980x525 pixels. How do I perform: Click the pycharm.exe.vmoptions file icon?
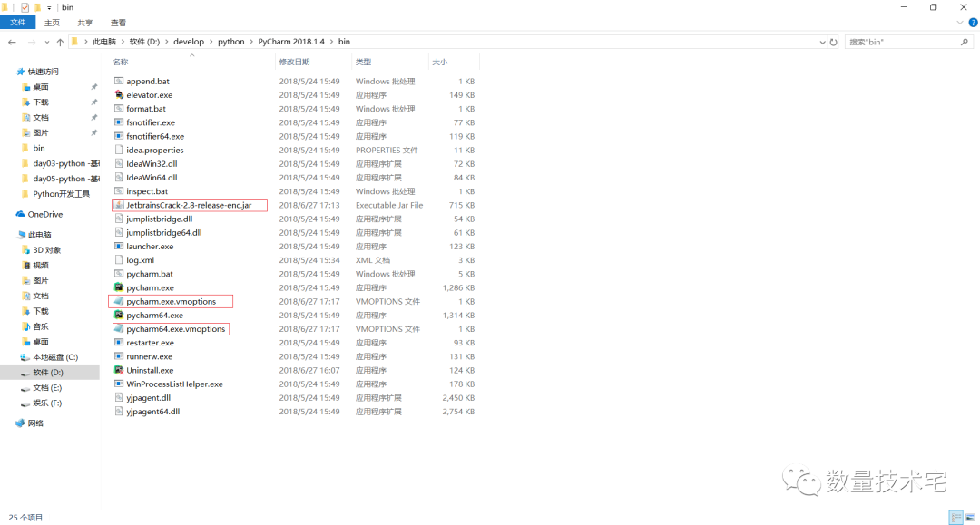click(x=119, y=301)
